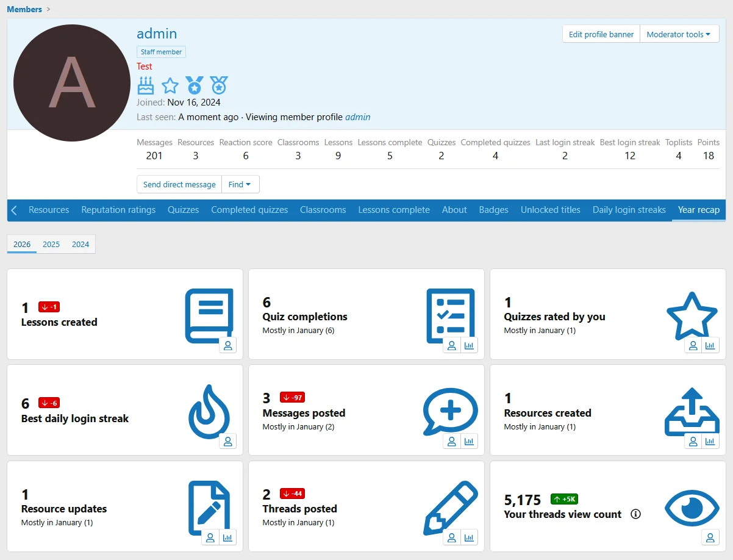Click Send direct message button
The height and width of the screenshot is (560, 733).
point(179,184)
